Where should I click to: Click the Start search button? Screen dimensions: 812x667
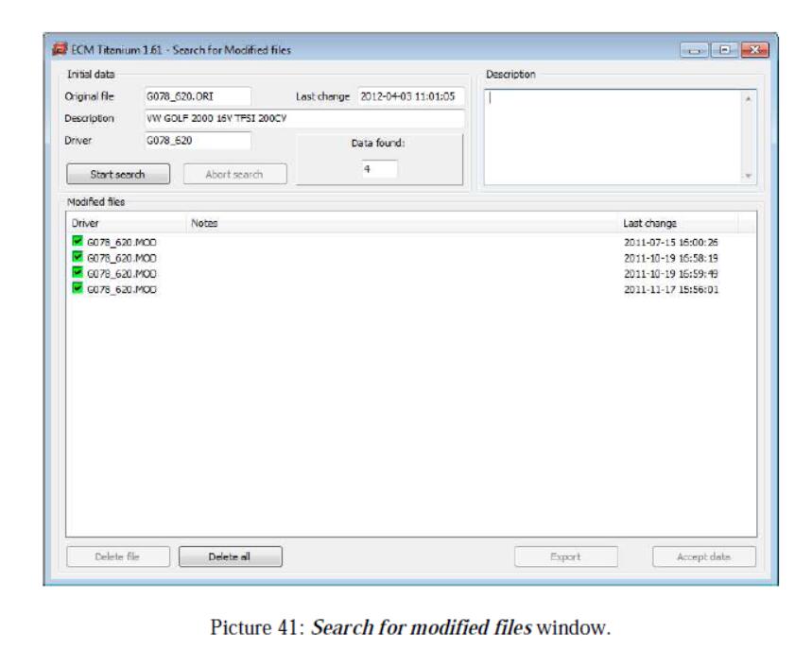coord(118,174)
